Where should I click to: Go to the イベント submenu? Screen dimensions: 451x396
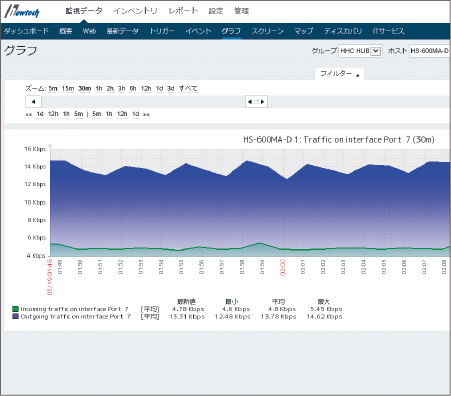click(x=198, y=31)
